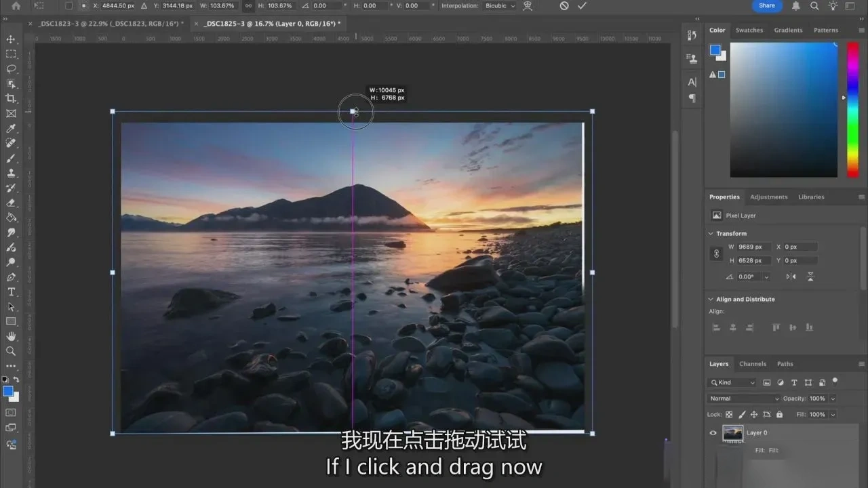Select the Lasso tool
868x488 pixels.
[11, 69]
